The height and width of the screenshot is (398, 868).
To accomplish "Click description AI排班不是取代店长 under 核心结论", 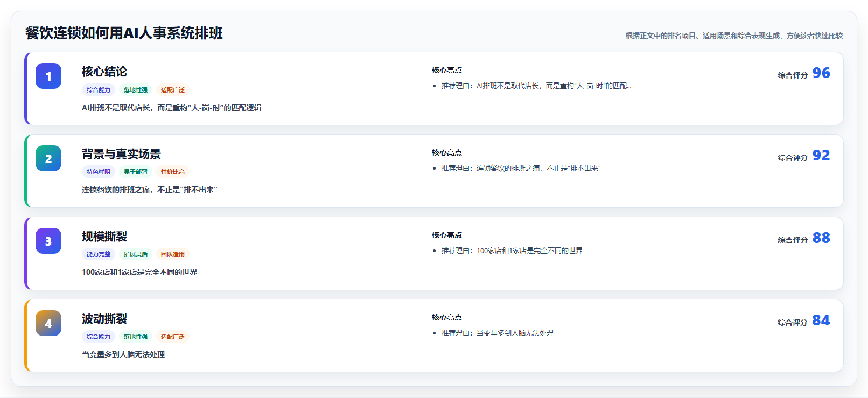I will pos(172,108).
